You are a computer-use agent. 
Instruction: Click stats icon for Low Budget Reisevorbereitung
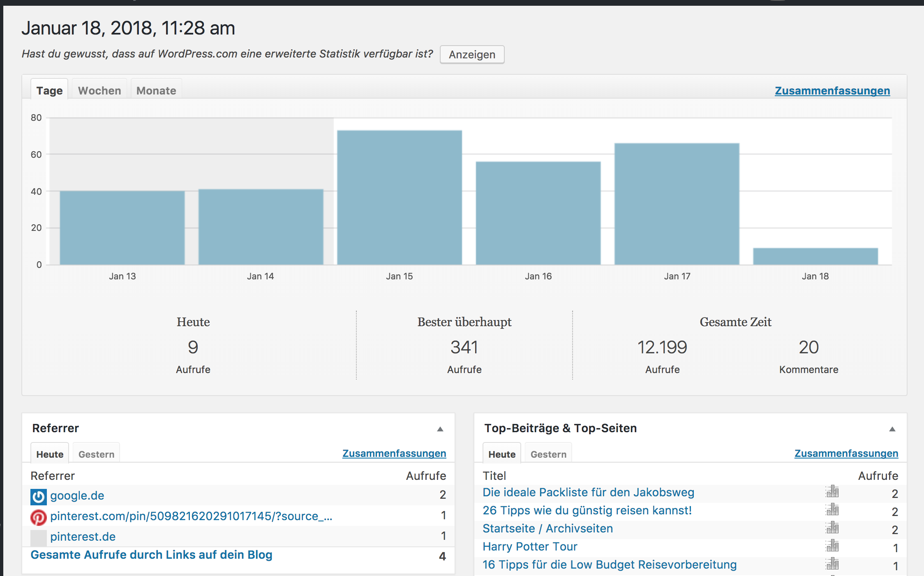[x=832, y=564]
